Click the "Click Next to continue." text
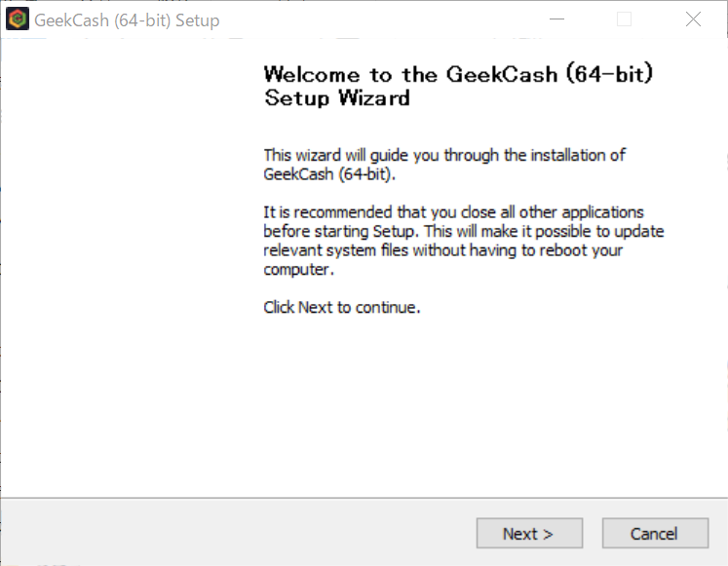The image size is (728, 566). 341,307
